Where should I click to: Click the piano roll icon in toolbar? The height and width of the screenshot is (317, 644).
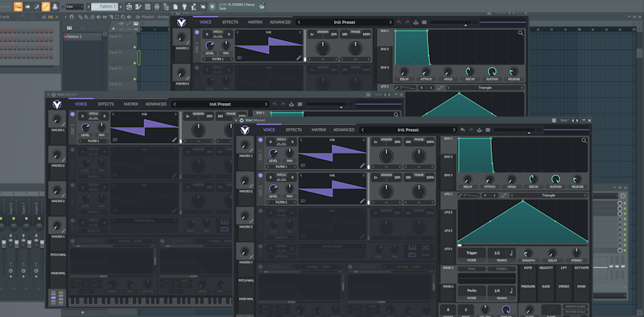click(x=138, y=6)
